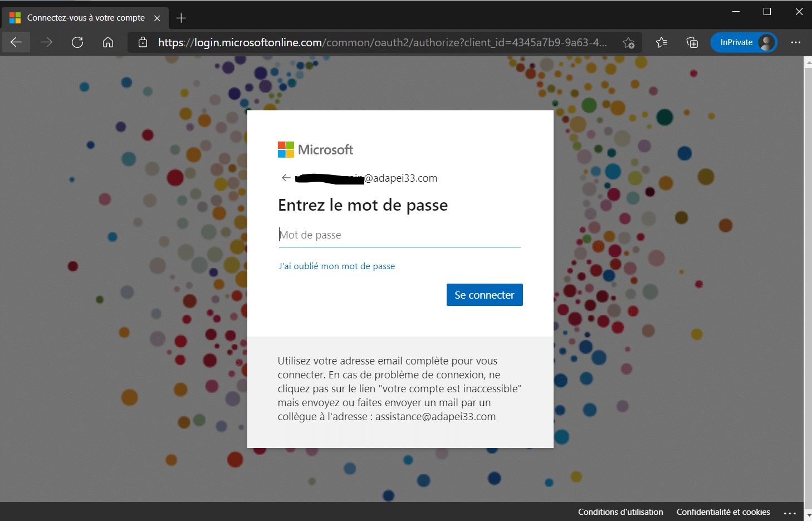Open the browser home page icon
Viewport: 812px width, 521px height.
pos(108,42)
